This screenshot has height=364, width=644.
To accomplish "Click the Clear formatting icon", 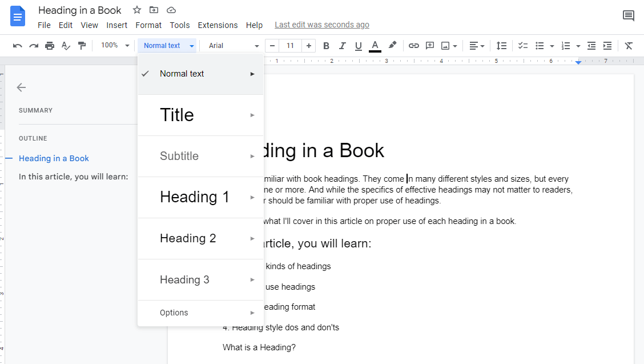I will point(629,46).
